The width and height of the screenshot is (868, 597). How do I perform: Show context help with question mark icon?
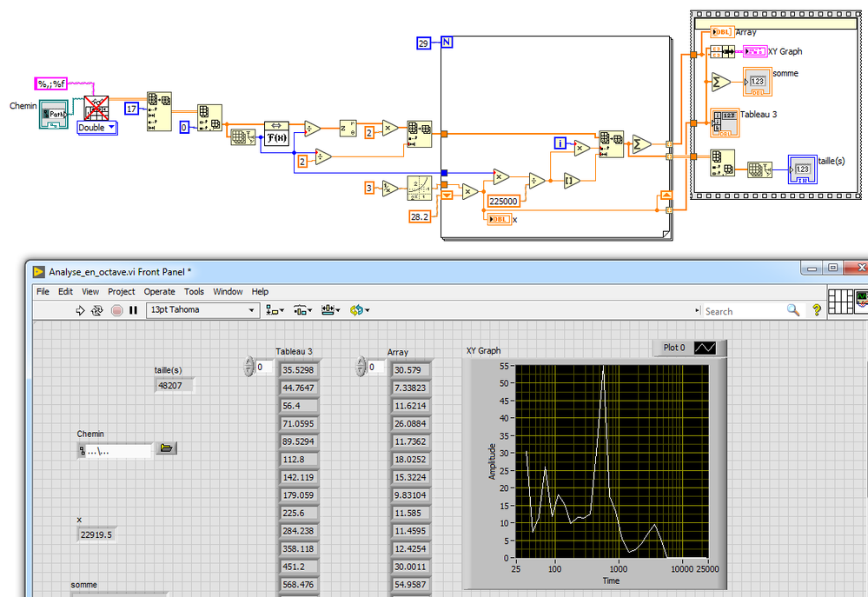[817, 310]
